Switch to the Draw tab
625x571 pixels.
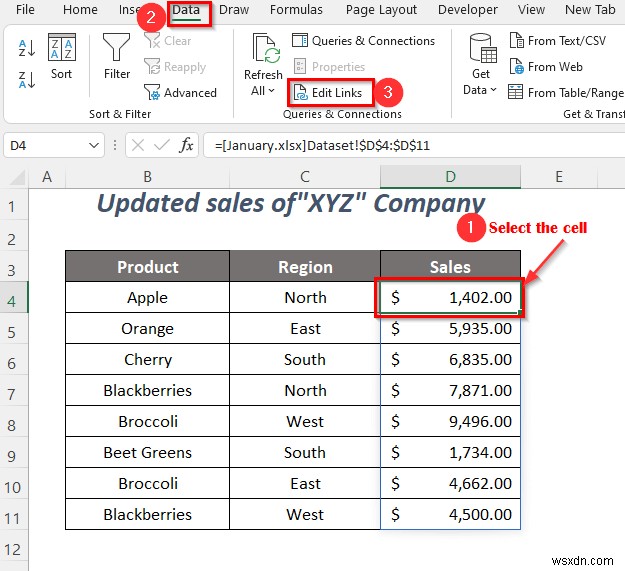point(234,10)
